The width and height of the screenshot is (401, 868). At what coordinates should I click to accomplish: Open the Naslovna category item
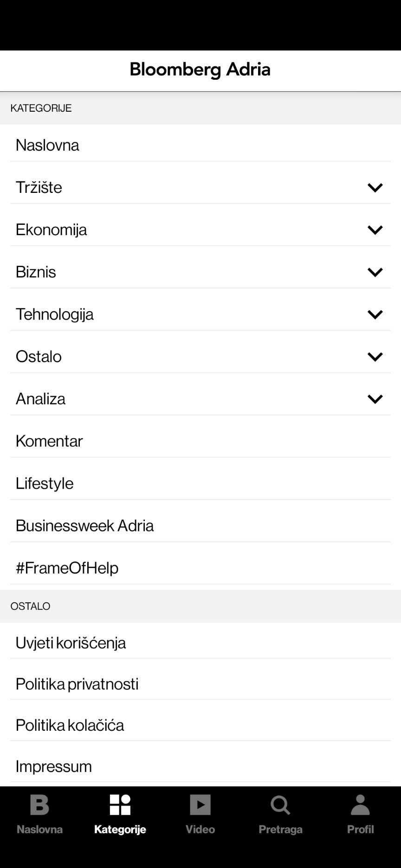(200, 145)
